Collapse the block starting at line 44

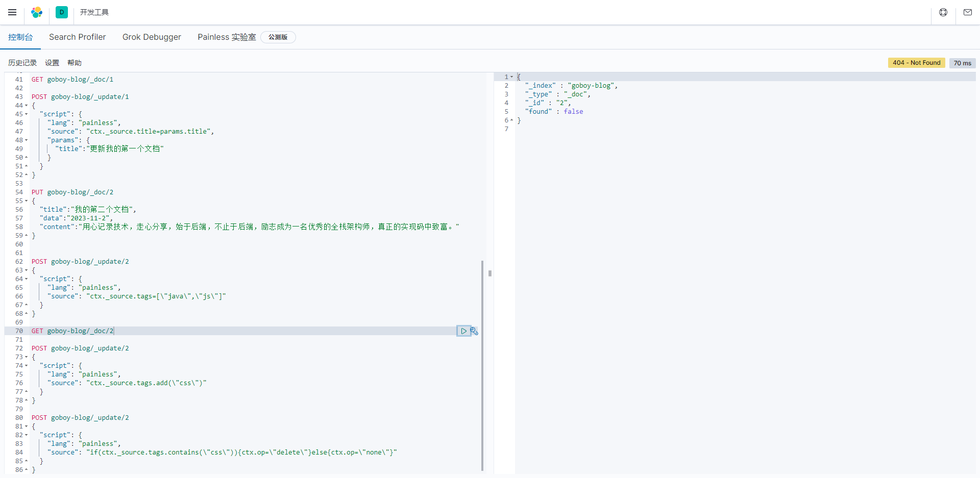(x=27, y=106)
